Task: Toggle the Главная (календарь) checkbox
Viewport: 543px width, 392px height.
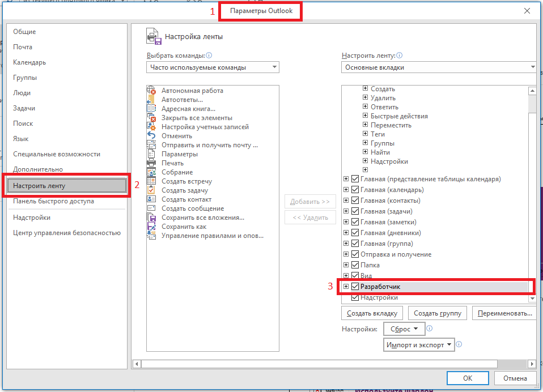Action: (355, 190)
